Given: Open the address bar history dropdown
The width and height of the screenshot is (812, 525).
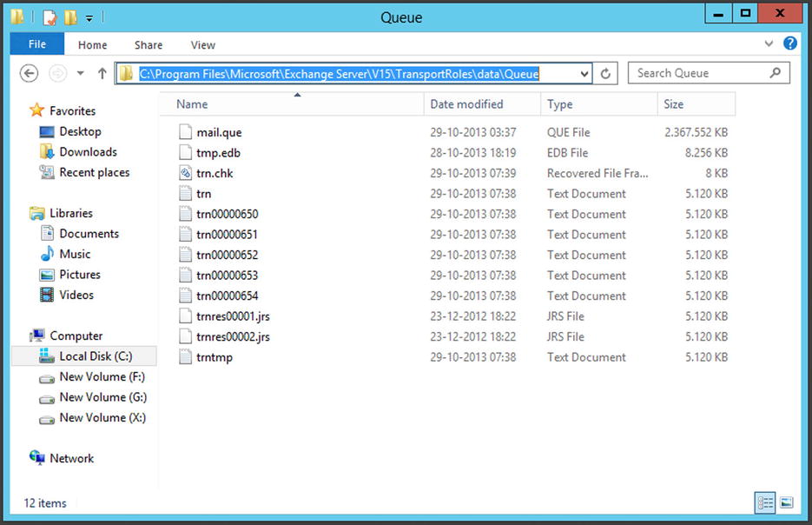Looking at the screenshot, I should [x=584, y=74].
